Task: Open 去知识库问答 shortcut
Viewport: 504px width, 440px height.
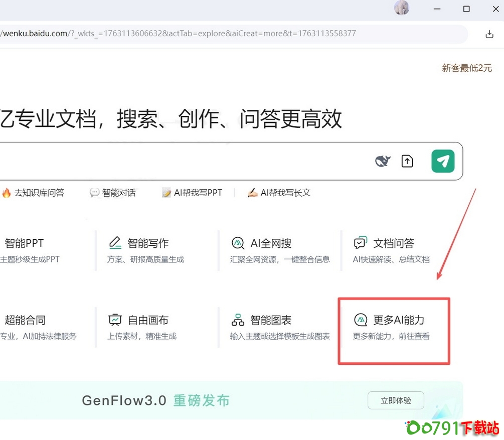Action: point(34,192)
